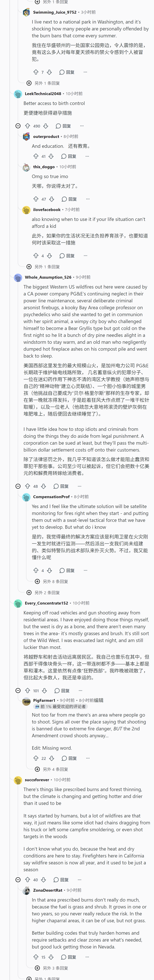This screenshot has width=154, height=980.
Task: Expand 3 more replies under ZonaDesertRat
Action: [x=51, y=968]
